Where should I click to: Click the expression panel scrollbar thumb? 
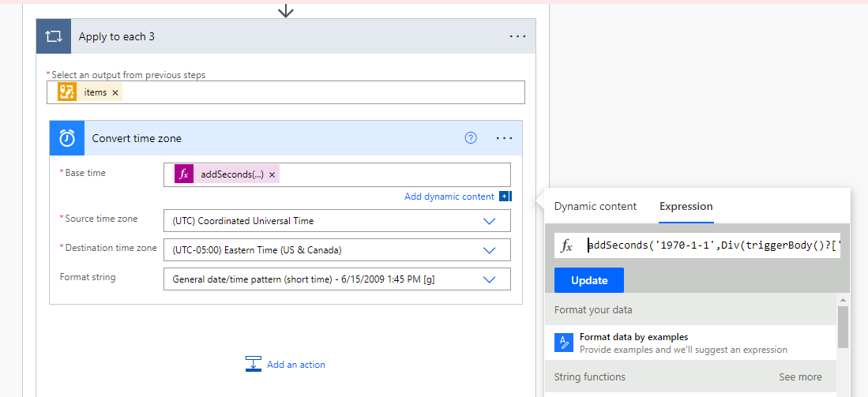point(843,325)
